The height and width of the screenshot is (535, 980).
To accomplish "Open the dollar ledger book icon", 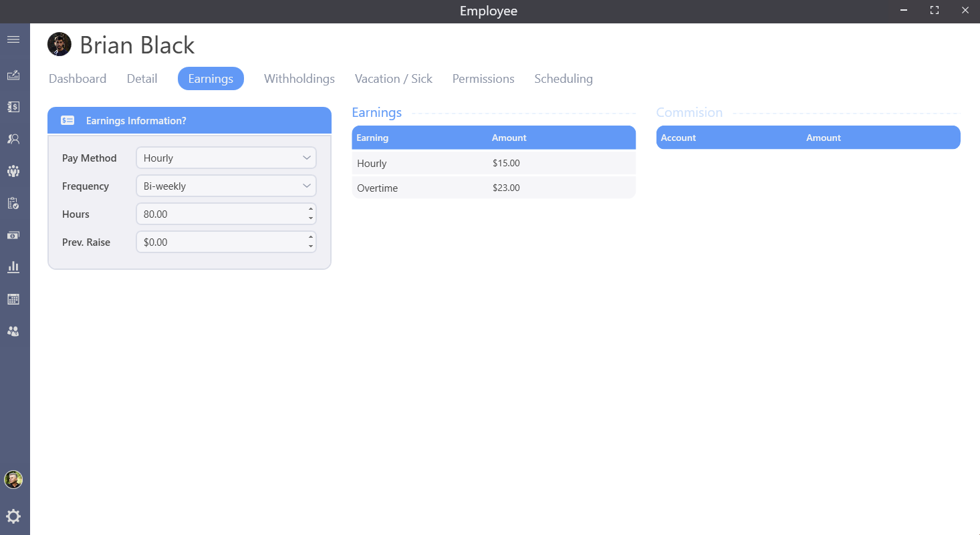I will tap(13, 107).
